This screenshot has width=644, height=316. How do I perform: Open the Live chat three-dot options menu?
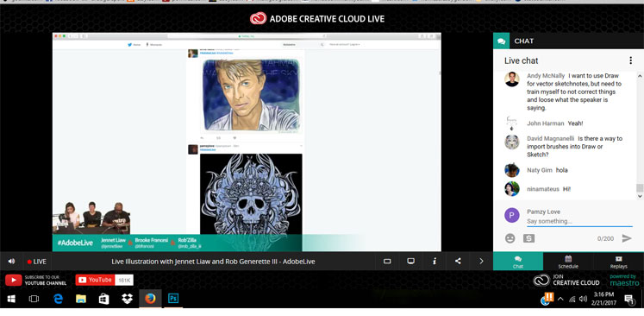(x=630, y=60)
